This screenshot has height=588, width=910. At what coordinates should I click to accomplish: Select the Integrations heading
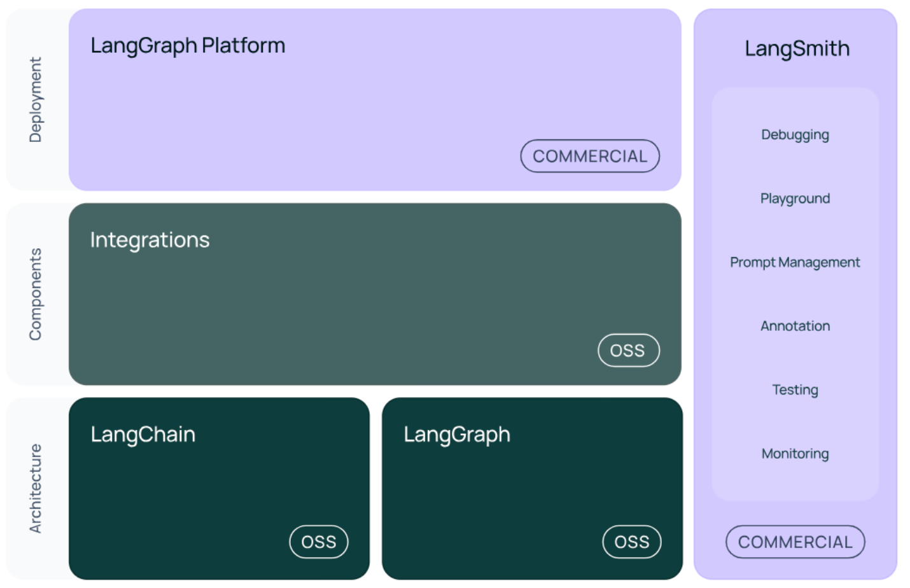pos(150,240)
